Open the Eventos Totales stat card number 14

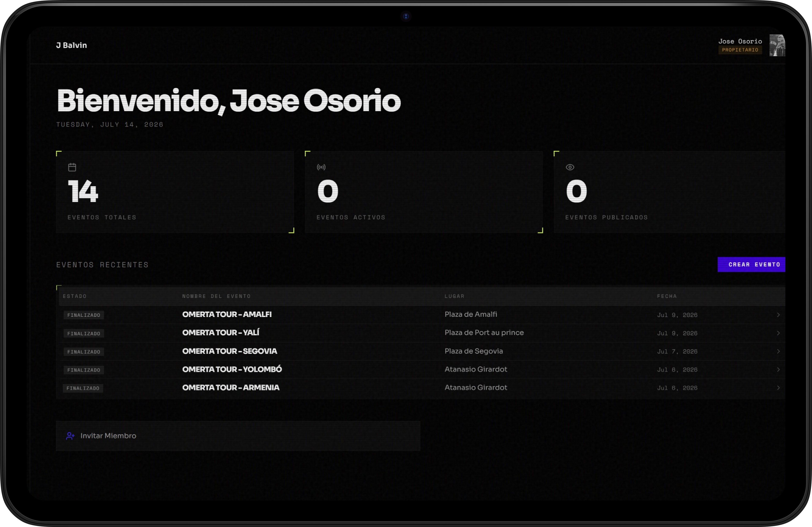pos(83,191)
